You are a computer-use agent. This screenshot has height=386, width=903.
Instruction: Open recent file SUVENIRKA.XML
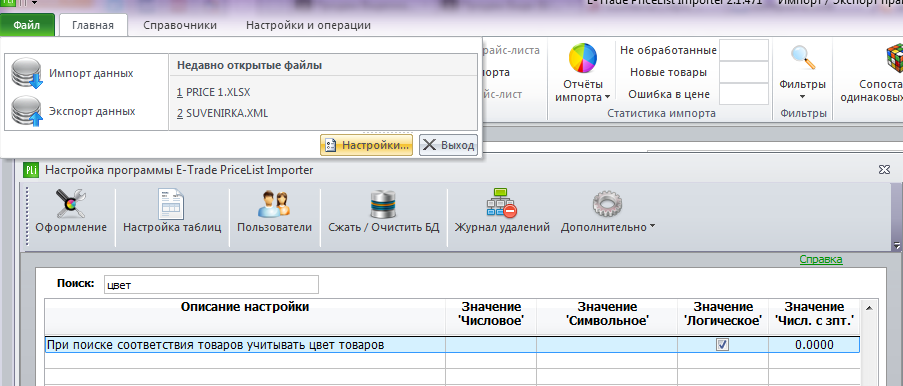coord(222,113)
